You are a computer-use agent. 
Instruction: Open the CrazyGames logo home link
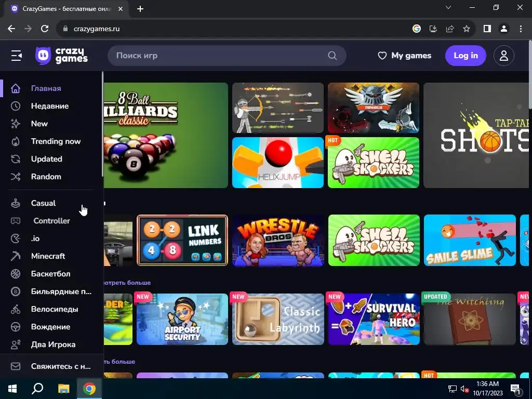61,56
